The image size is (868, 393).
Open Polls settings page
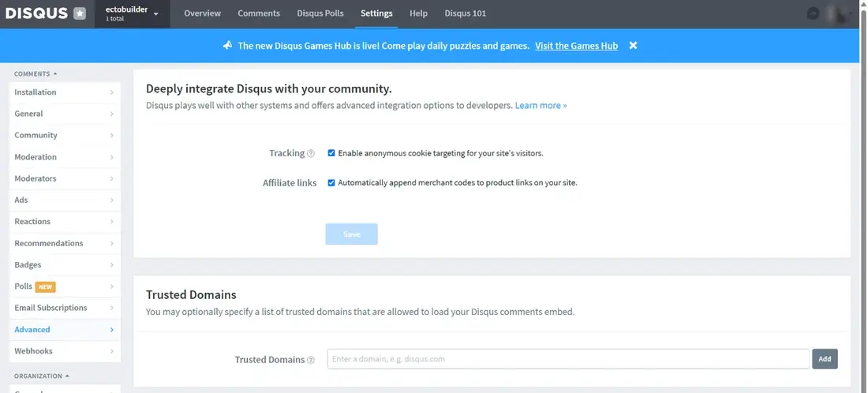pos(65,286)
